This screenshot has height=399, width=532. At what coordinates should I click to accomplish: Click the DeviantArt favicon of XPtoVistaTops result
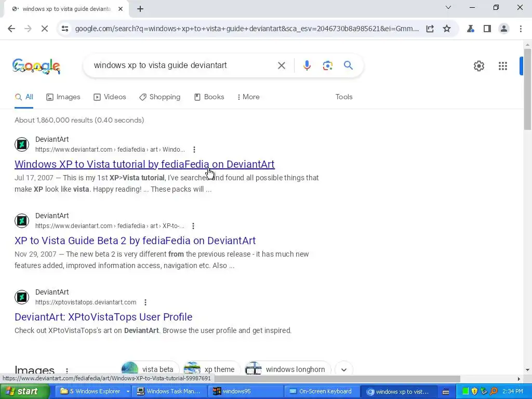point(22,297)
